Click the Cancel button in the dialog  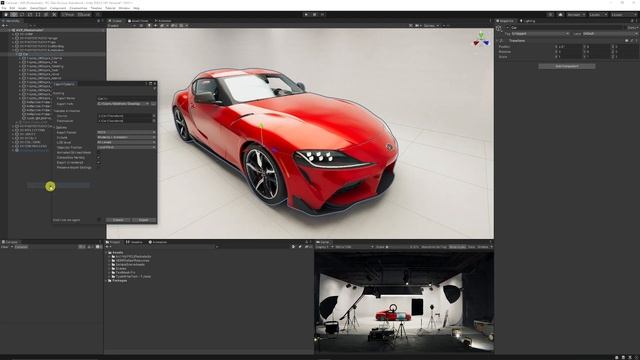[118, 220]
